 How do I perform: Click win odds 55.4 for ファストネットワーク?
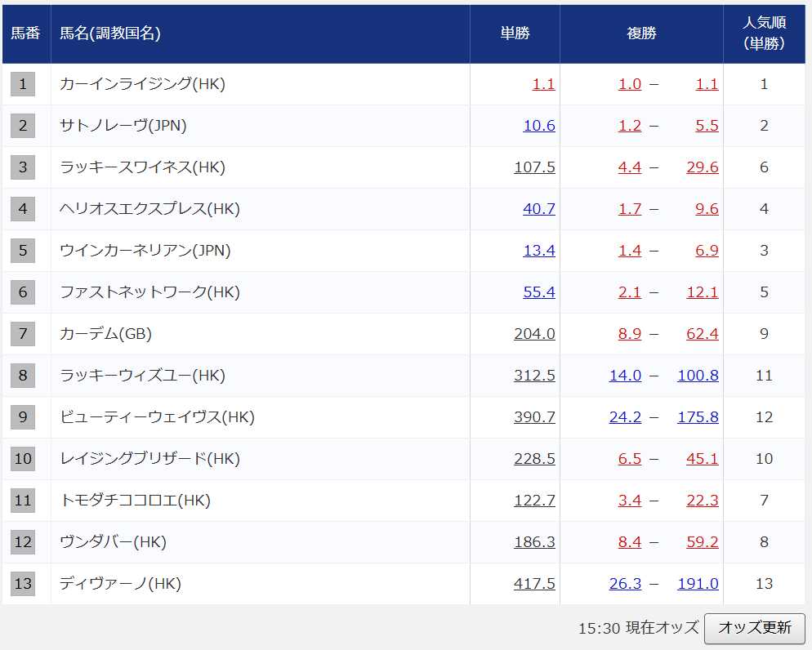539,292
